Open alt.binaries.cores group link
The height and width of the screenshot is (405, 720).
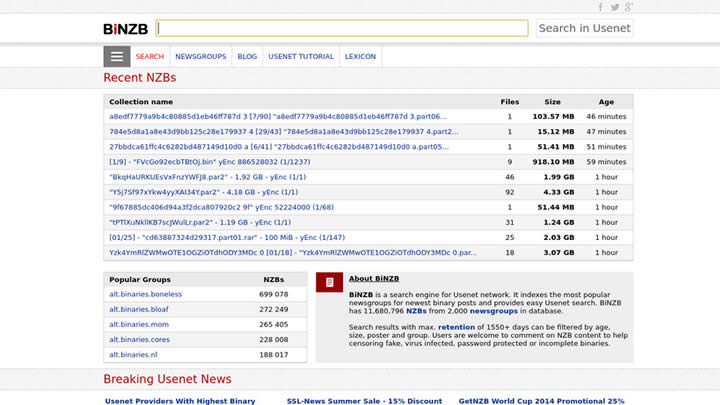point(138,340)
